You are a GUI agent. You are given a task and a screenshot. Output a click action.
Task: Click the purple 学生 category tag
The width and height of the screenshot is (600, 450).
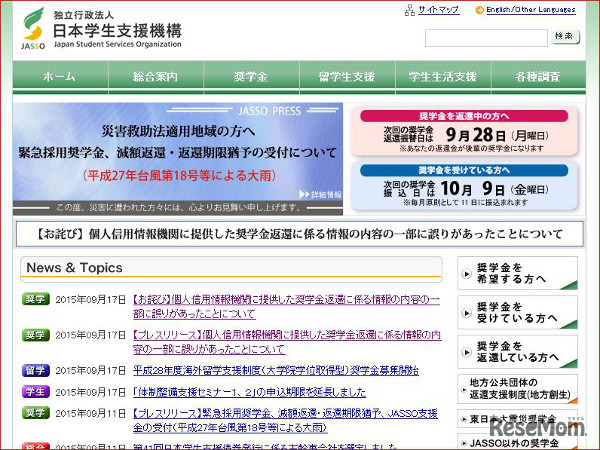(36, 391)
